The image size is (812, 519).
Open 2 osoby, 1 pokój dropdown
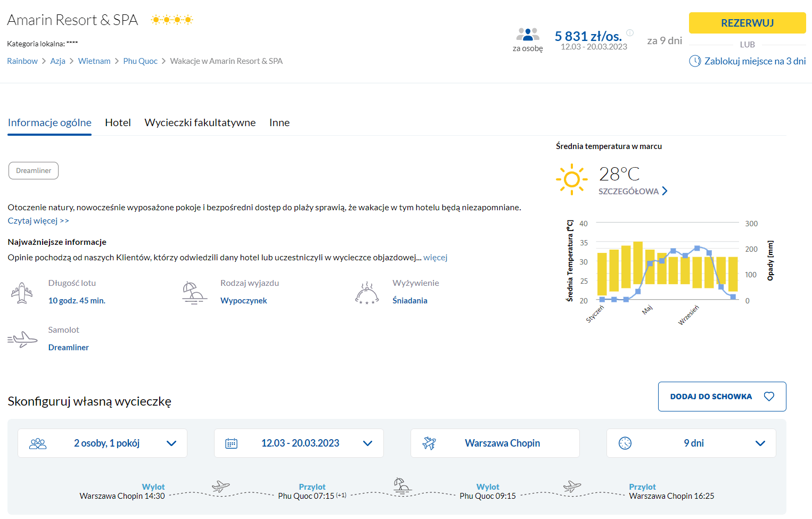102,443
